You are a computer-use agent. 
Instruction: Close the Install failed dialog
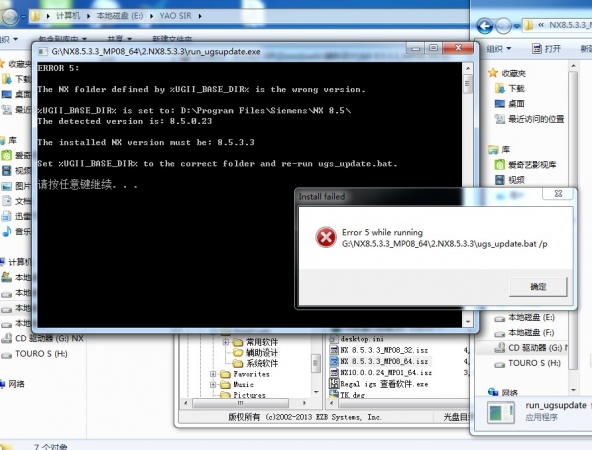pos(558,194)
